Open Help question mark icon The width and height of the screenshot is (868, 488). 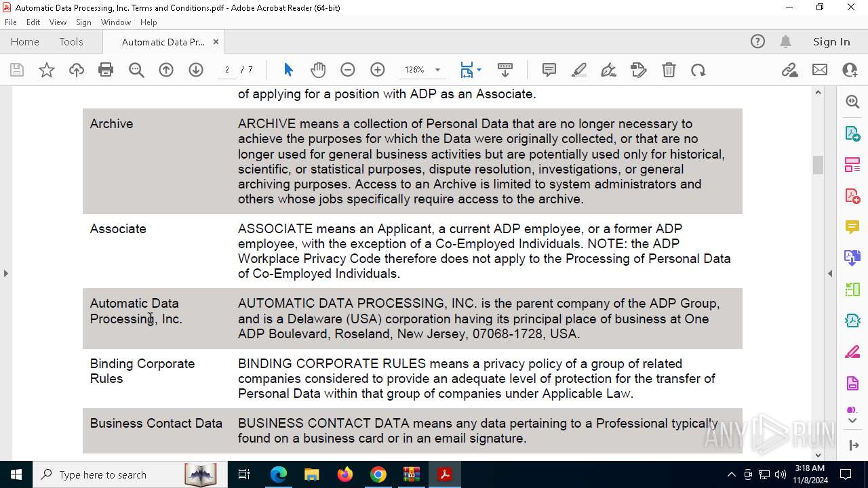[x=757, y=42]
